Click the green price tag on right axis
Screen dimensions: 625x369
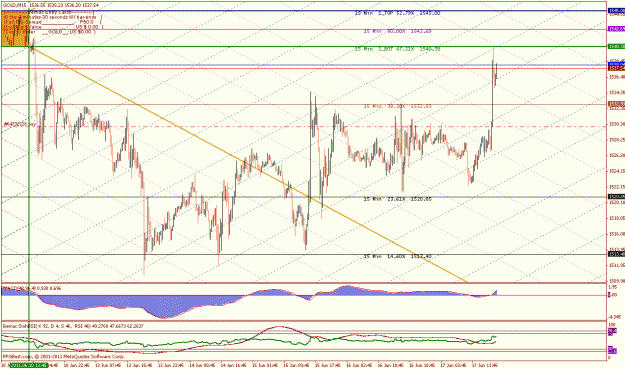(x=616, y=47)
